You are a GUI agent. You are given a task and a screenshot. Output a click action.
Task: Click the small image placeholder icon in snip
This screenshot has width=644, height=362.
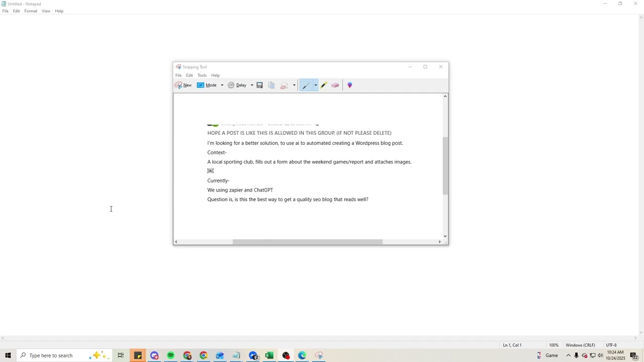tap(210, 171)
